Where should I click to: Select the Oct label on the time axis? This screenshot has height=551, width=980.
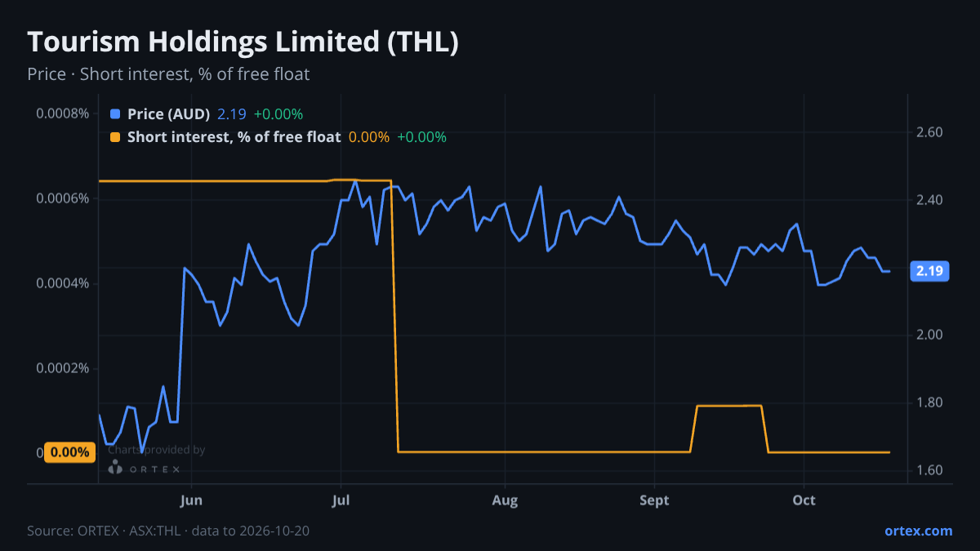point(804,500)
